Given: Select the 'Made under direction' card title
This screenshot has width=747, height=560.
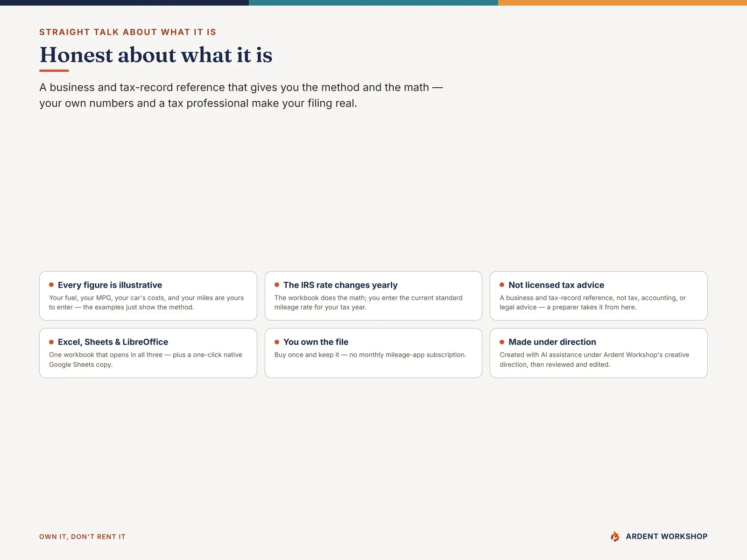Looking at the screenshot, I should click(552, 342).
